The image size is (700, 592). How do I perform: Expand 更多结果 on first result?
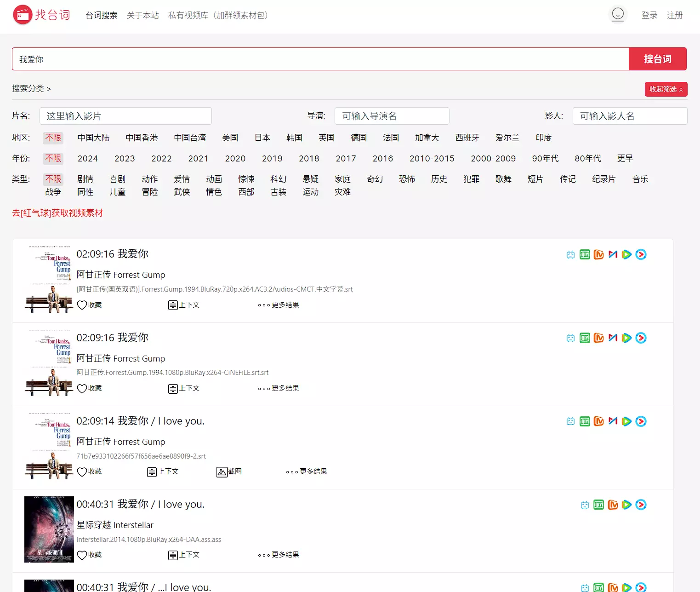pyautogui.click(x=279, y=305)
